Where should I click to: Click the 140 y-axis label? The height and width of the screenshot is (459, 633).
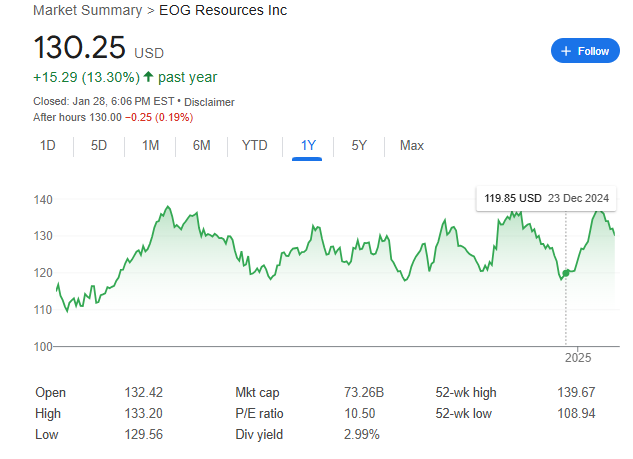coord(43,200)
